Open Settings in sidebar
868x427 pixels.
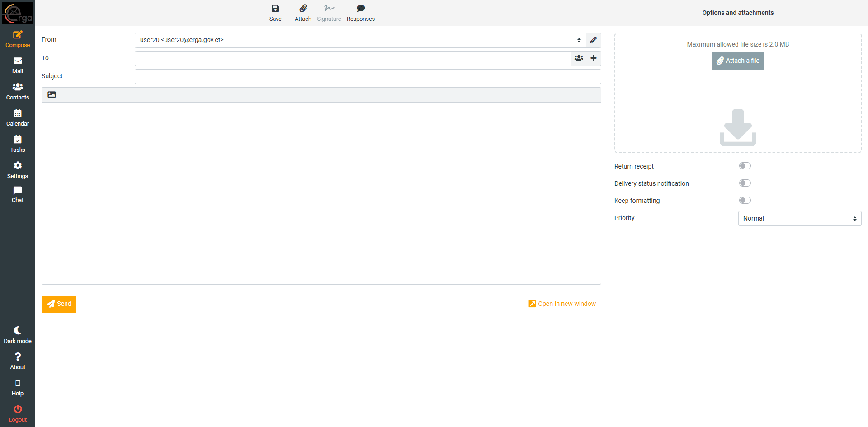coord(18,170)
